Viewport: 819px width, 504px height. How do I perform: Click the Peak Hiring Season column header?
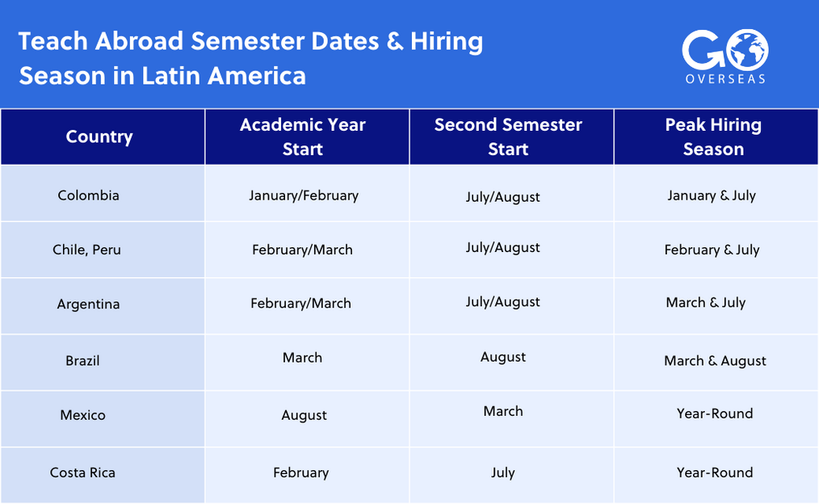(713, 136)
